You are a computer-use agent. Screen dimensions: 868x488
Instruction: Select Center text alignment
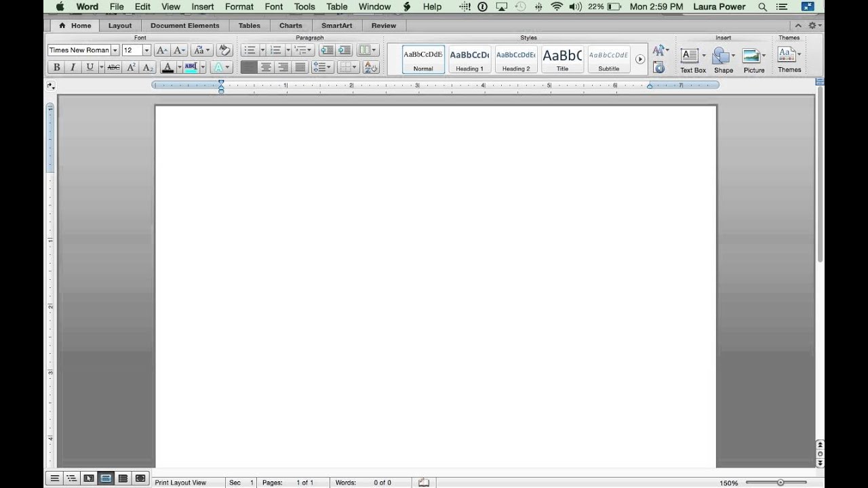coord(266,67)
